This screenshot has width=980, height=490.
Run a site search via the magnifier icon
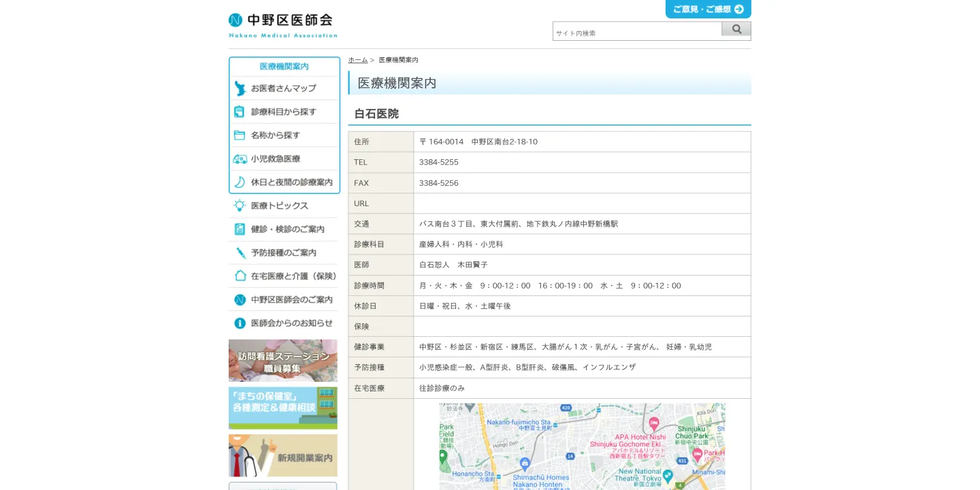tap(736, 29)
